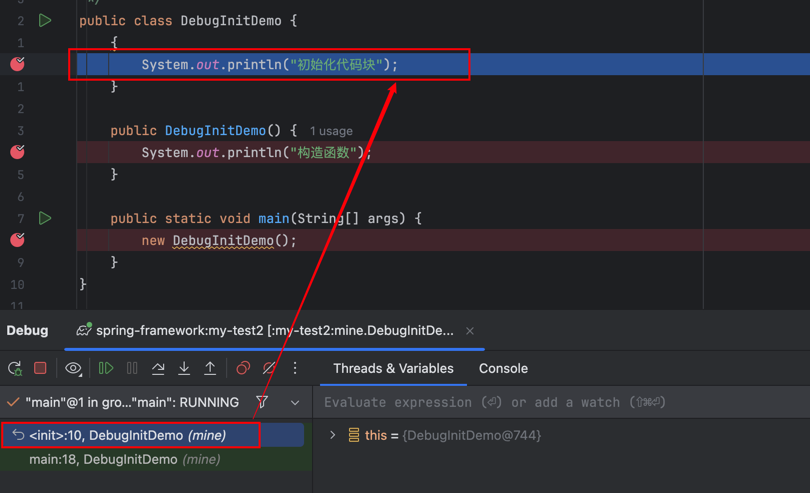Click the Step Over icon
The width and height of the screenshot is (810, 493).
pyautogui.click(x=158, y=369)
